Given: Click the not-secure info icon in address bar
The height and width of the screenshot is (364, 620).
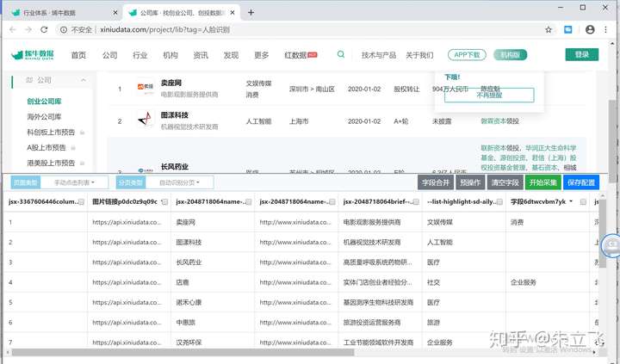Looking at the screenshot, I should pyautogui.click(x=63, y=29).
